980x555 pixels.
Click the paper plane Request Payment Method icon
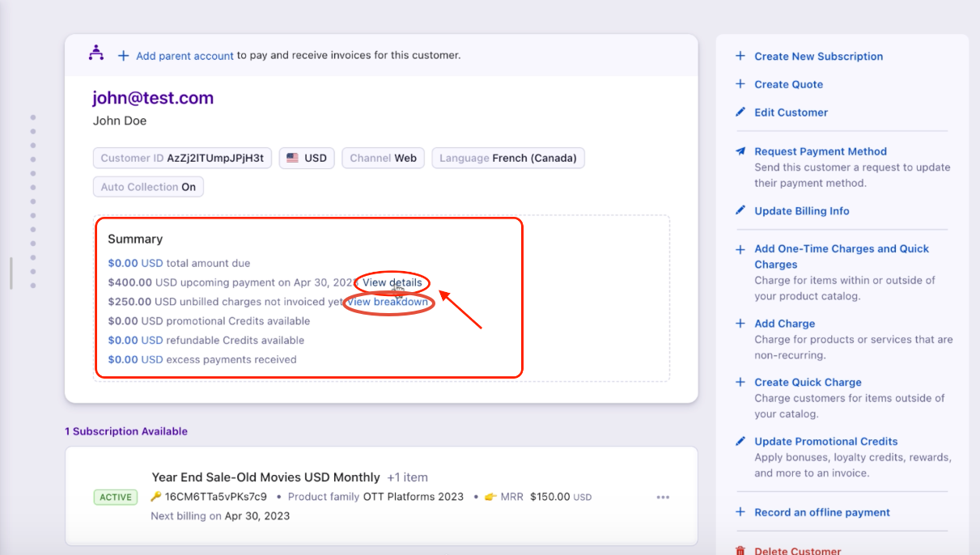pos(740,151)
